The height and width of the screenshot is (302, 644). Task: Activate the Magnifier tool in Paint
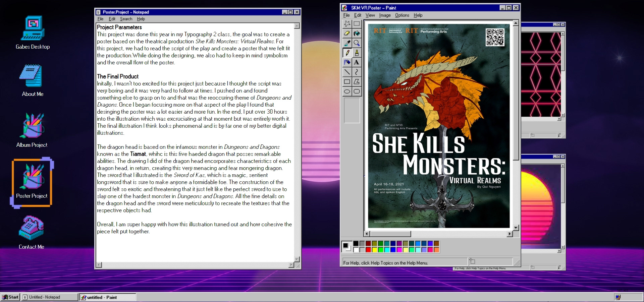357,43
